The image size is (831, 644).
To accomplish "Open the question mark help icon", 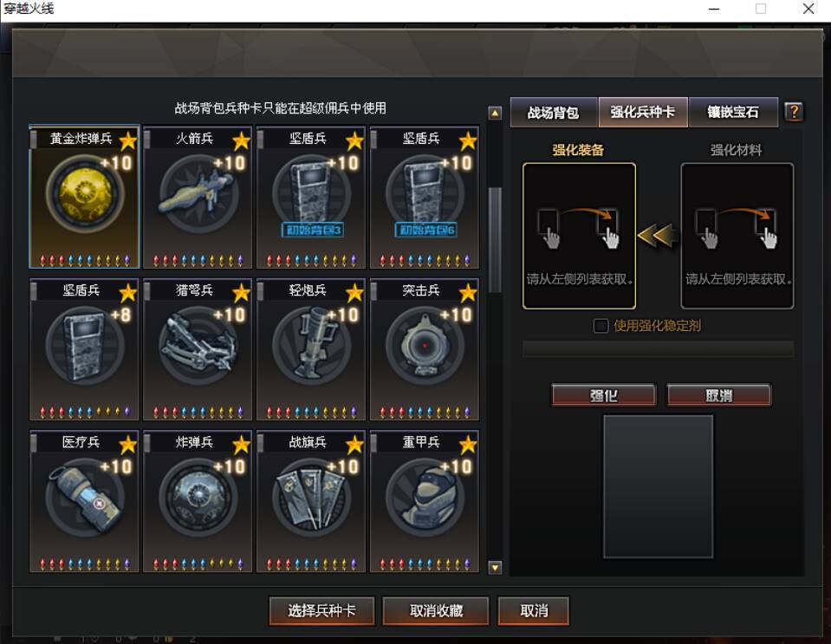I will tap(794, 112).
